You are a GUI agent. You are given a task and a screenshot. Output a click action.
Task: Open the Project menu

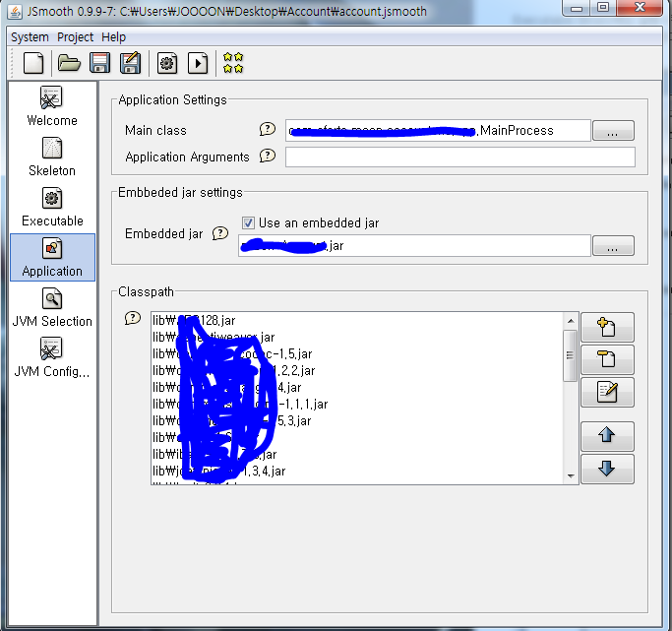coord(75,37)
